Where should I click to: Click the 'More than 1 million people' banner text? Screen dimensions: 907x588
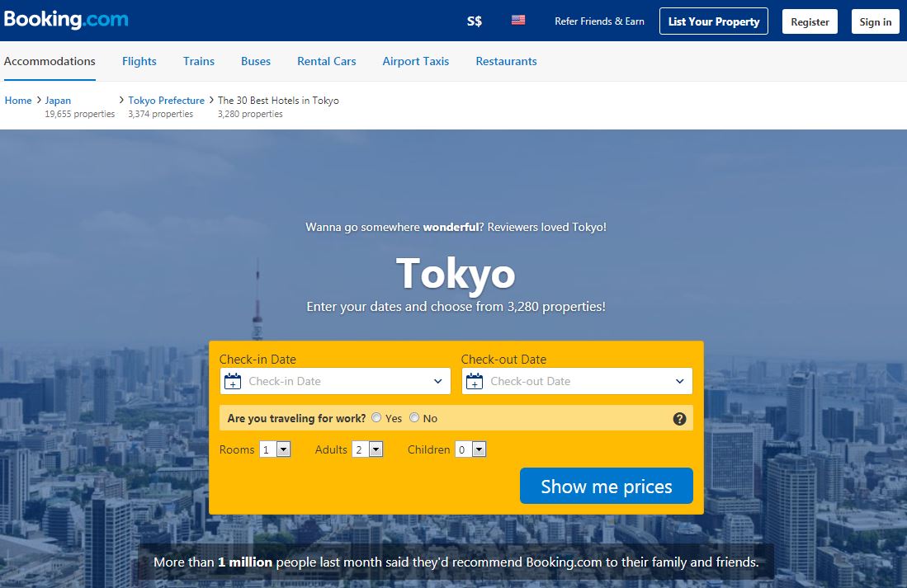(x=456, y=562)
